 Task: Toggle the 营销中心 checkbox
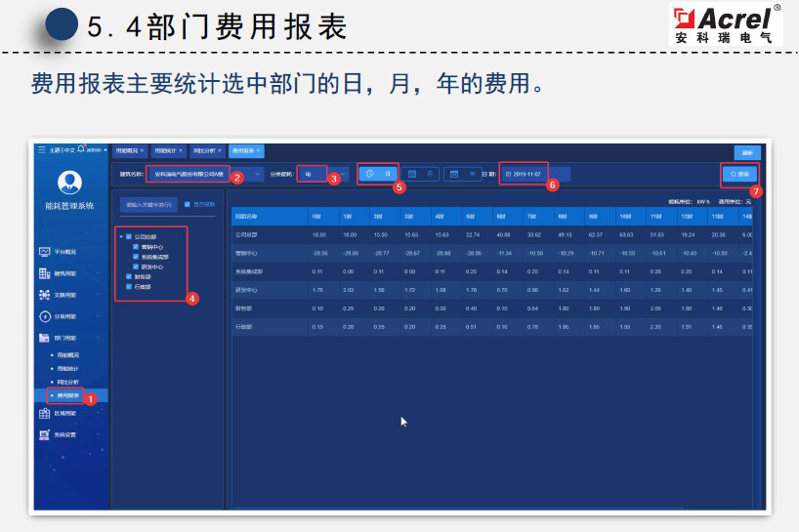coord(136,247)
